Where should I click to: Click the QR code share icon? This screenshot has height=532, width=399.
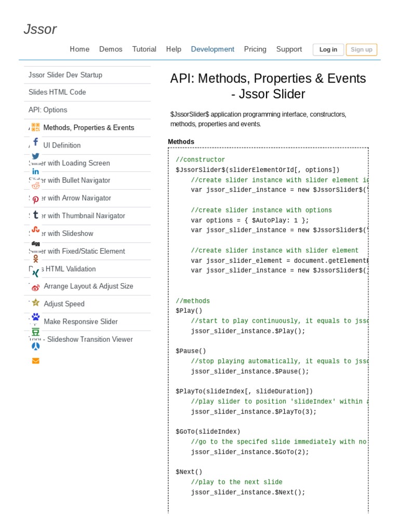click(x=35, y=127)
